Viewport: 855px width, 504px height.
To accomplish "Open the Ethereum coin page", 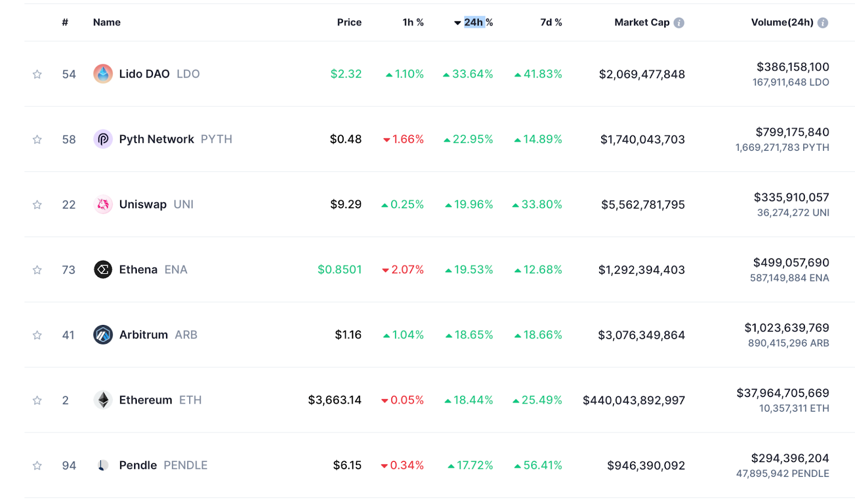I will click(145, 400).
